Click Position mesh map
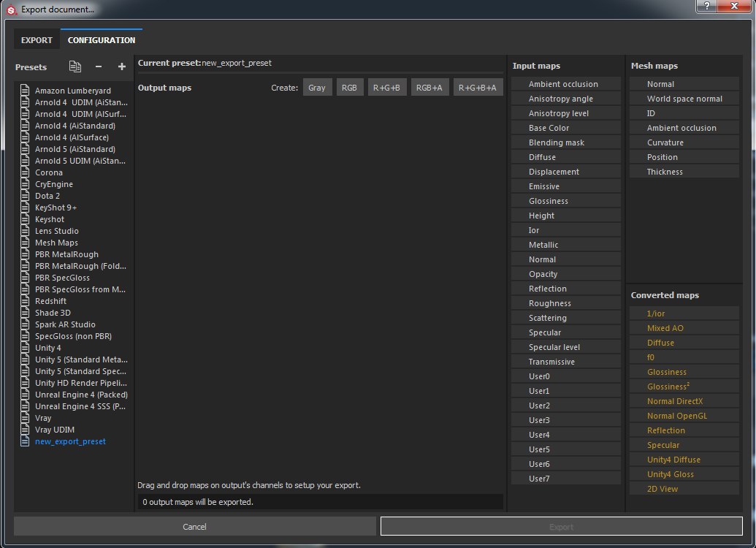The width and height of the screenshot is (756, 548). click(684, 157)
